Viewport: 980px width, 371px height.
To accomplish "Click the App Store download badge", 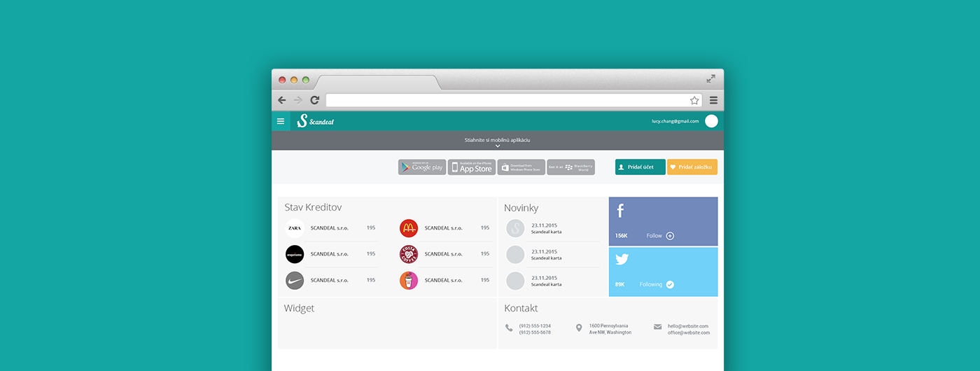I will tap(472, 167).
